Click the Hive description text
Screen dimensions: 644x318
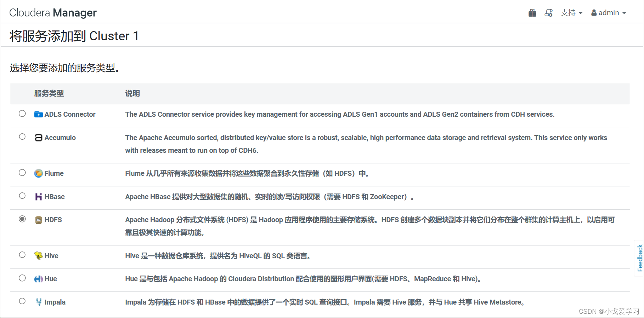coord(218,256)
